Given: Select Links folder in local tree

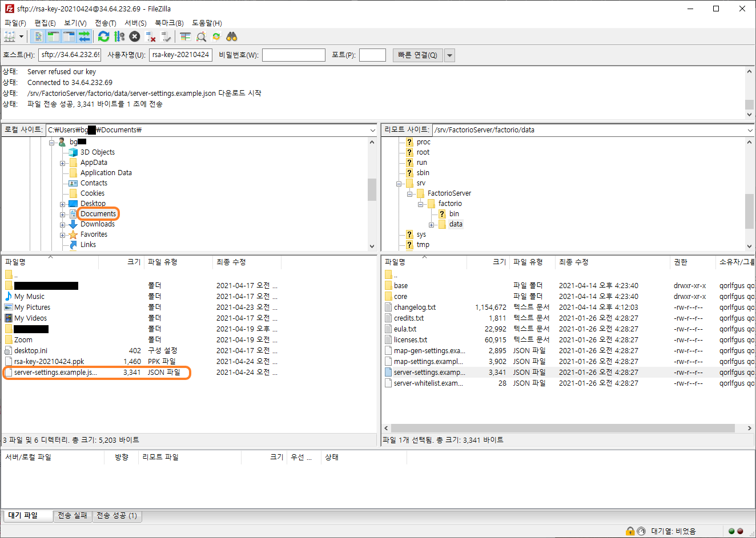Looking at the screenshot, I should 88,245.
